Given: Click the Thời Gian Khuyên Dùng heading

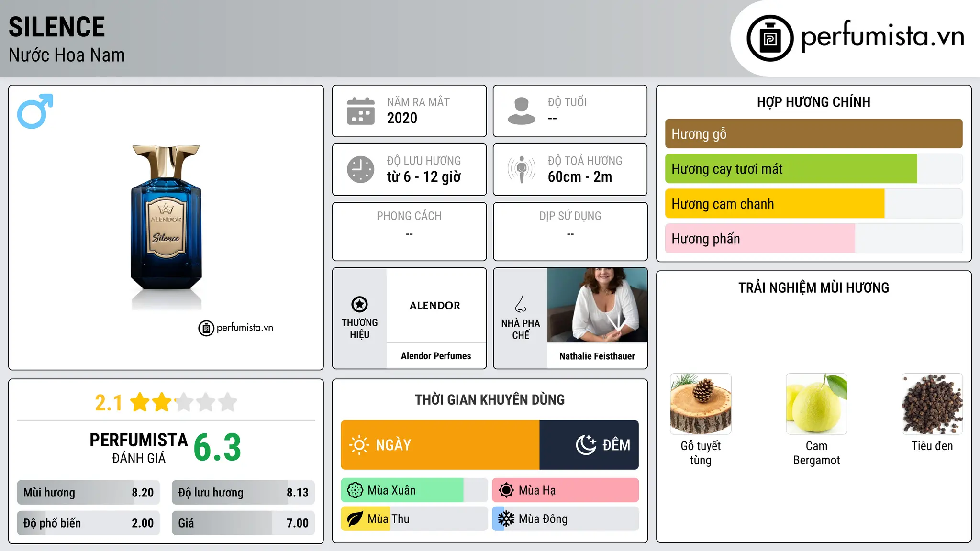Looking at the screenshot, I should tap(490, 399).
